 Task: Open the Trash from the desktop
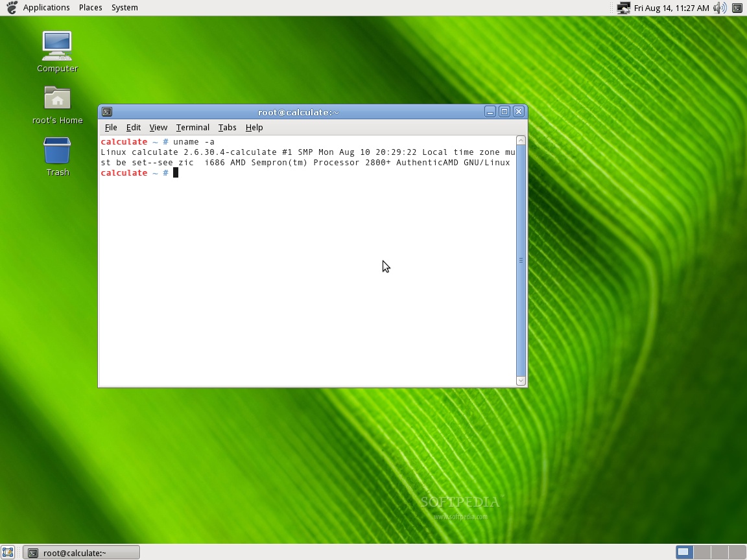(57, 152)
